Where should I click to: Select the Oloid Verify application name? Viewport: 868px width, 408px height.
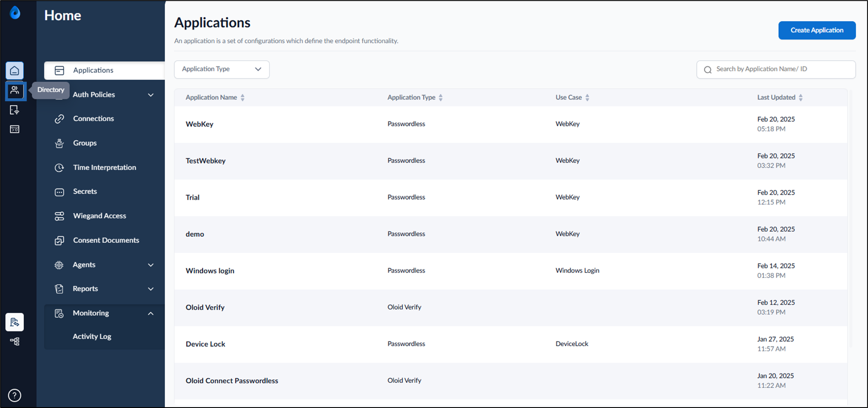[x=205, y=308]
